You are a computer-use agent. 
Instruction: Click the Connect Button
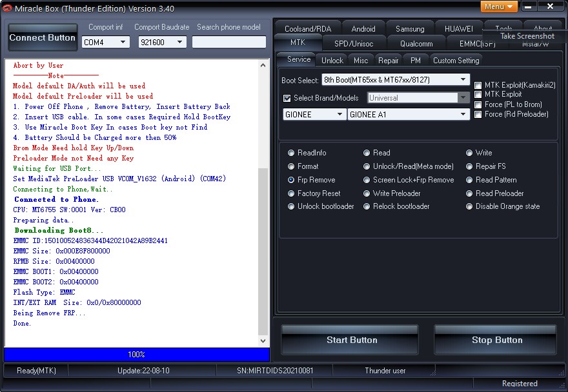[x=43, y=37]
